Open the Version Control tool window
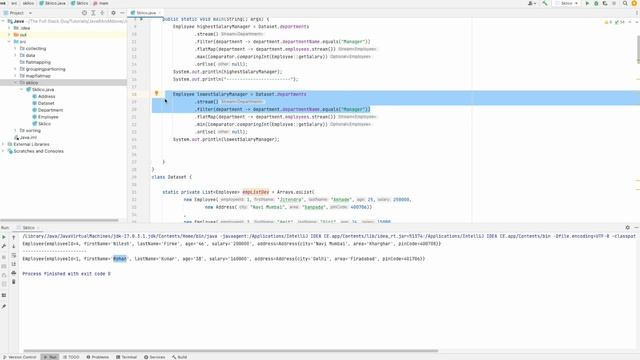The width and height of the screenshot is (640, 360). coord(19,357)
